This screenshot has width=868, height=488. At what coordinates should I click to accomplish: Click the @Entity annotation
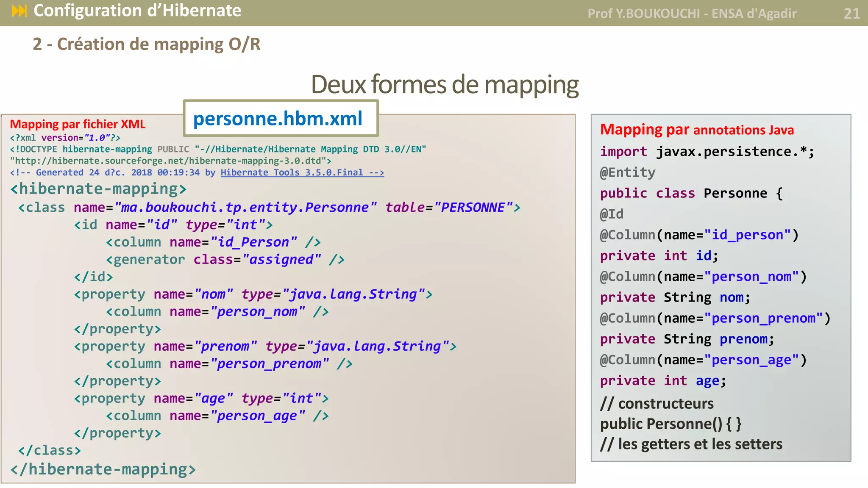pos(628,172)
